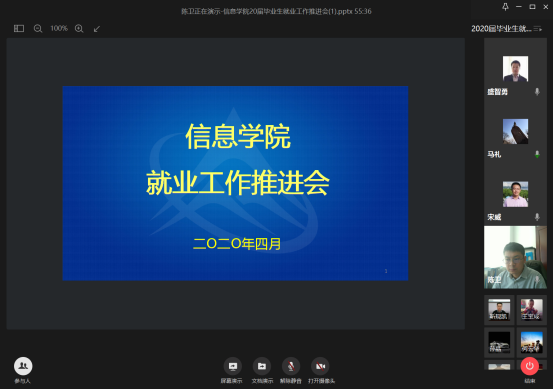This screenshot has height=389, width=553.
Task: Click the 100% zoom level indicator
Action: coord(59,28)
